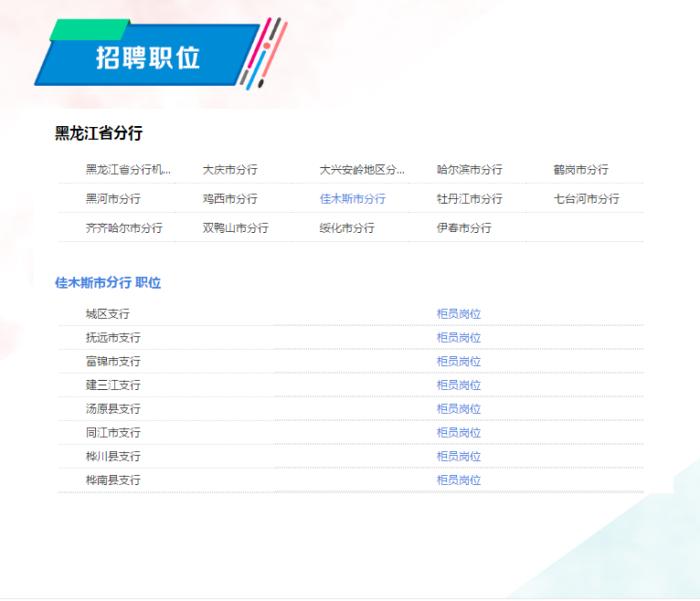The height and width of the screenshot is (601, 700).
Task: Open 鸡西市分行 job listings
Action: click(229, 199)
